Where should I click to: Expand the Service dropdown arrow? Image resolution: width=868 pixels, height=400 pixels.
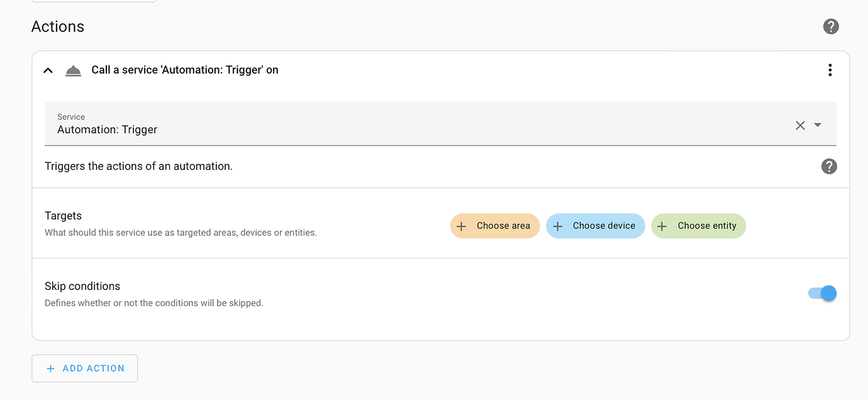click(818, 125)
